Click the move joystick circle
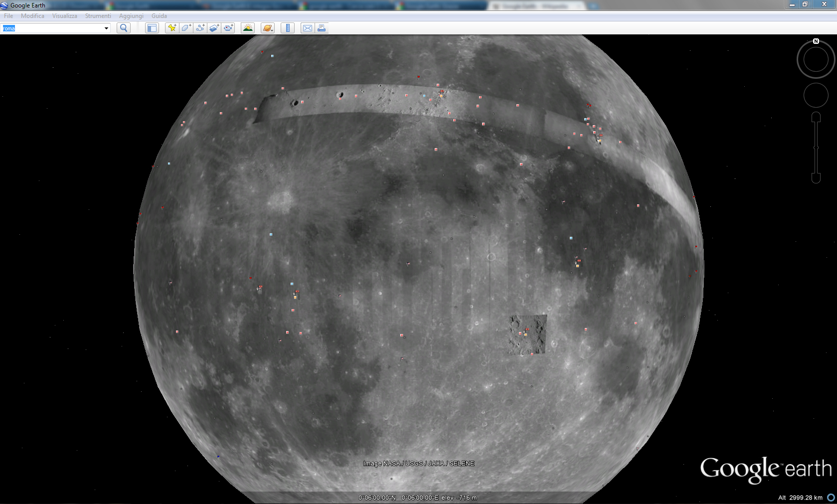837x504 pixels. pos(816,95)
